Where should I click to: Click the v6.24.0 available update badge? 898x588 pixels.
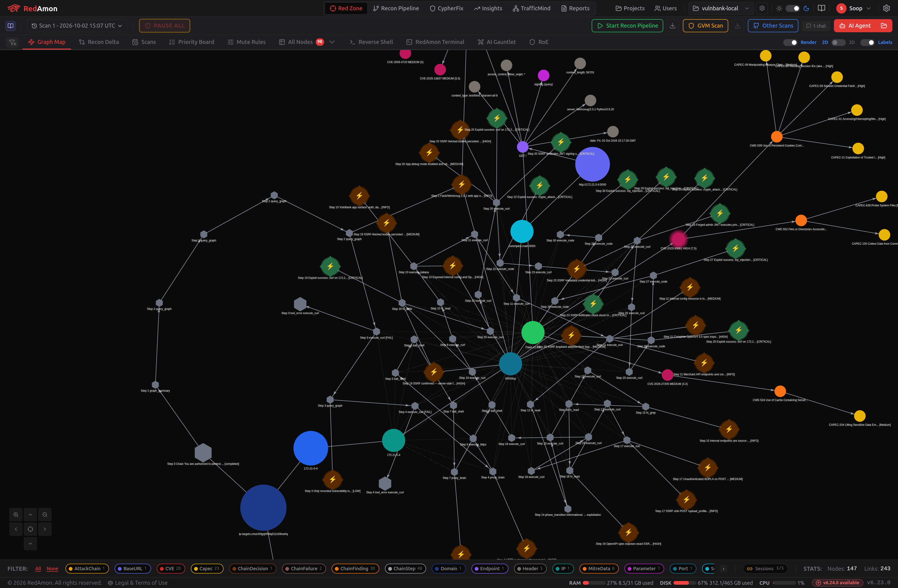point(838,583)
